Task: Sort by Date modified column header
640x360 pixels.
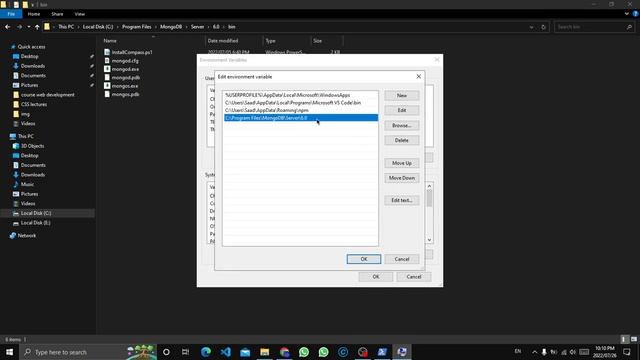Action: click(x=223, y=41)
